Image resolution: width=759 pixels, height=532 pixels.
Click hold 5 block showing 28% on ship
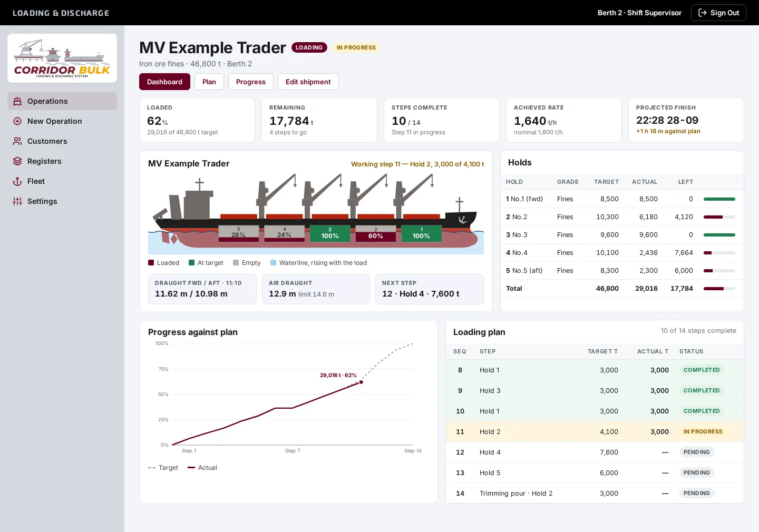pyautogui.click(x=239, y=233)
